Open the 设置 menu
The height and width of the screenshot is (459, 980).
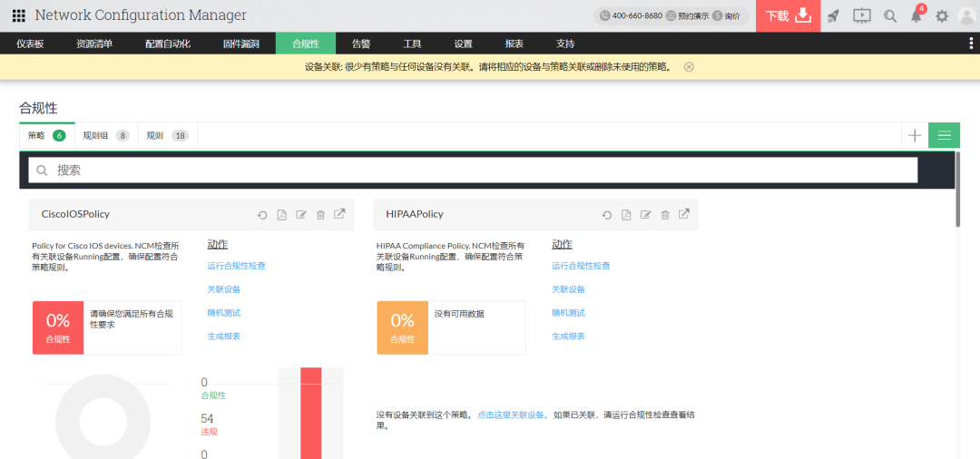coord(463,44)
